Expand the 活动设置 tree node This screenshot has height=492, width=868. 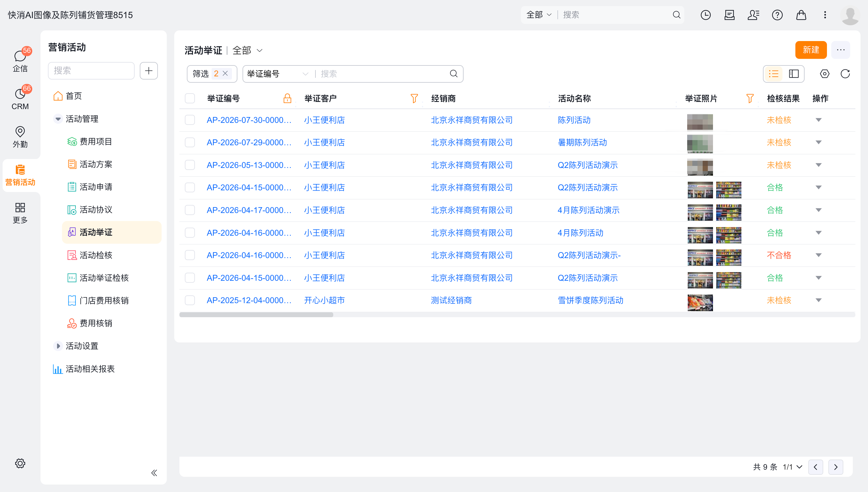[58, 346]
